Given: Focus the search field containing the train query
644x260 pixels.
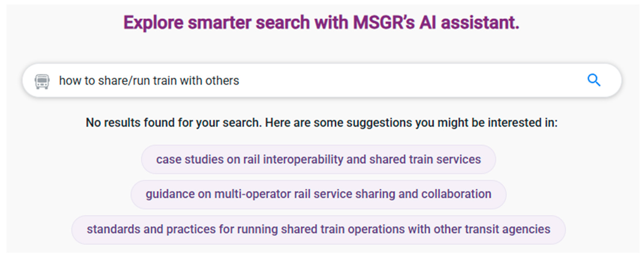Looking at the screenshot, I should tap(300, 81).
